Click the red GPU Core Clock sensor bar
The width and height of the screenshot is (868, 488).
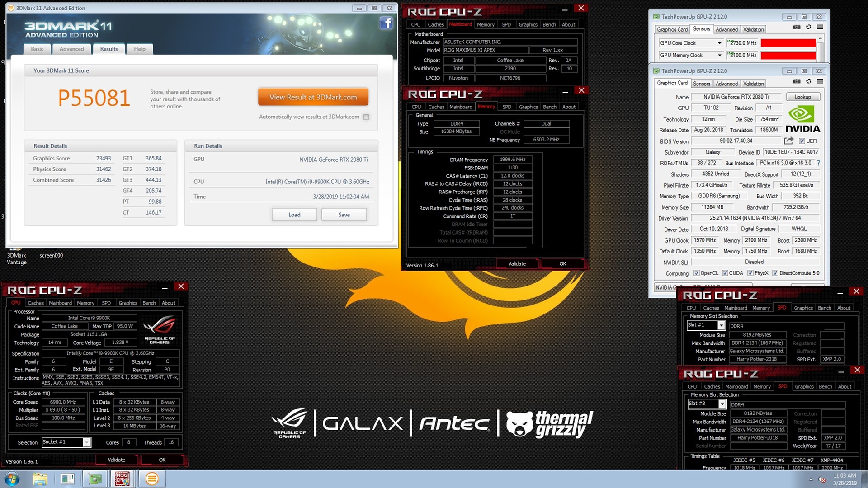click(x=788, y=43)
